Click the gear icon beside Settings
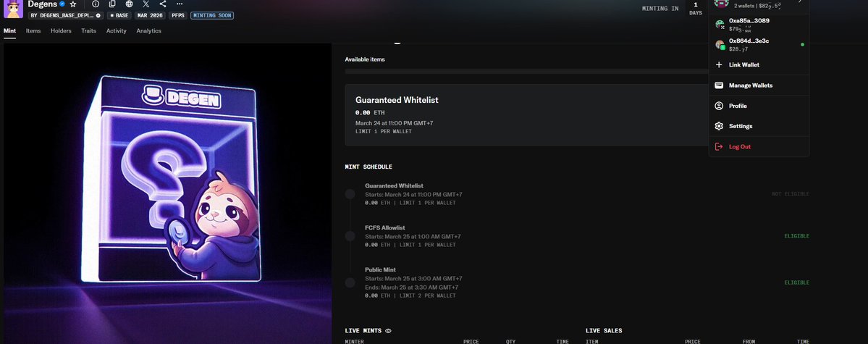Image resolution: width=868 pixels, height=344 pixels. tap(719, 126)
